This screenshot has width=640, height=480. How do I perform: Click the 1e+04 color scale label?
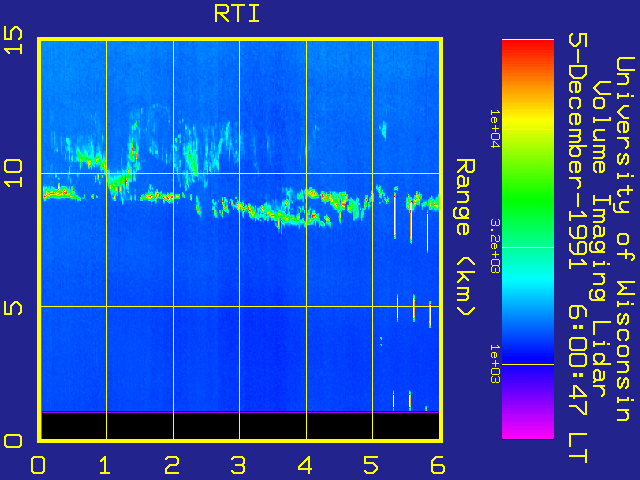tap(494, 129)
